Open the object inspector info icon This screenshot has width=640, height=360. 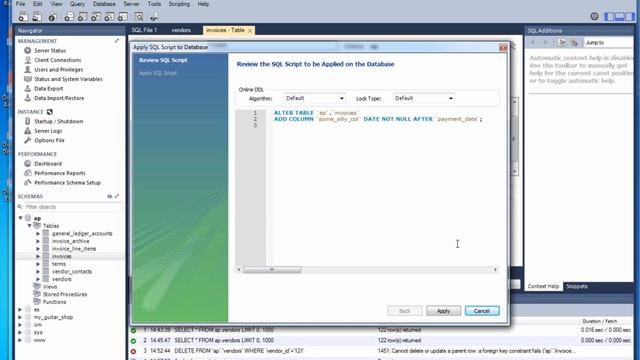[52, 17]
